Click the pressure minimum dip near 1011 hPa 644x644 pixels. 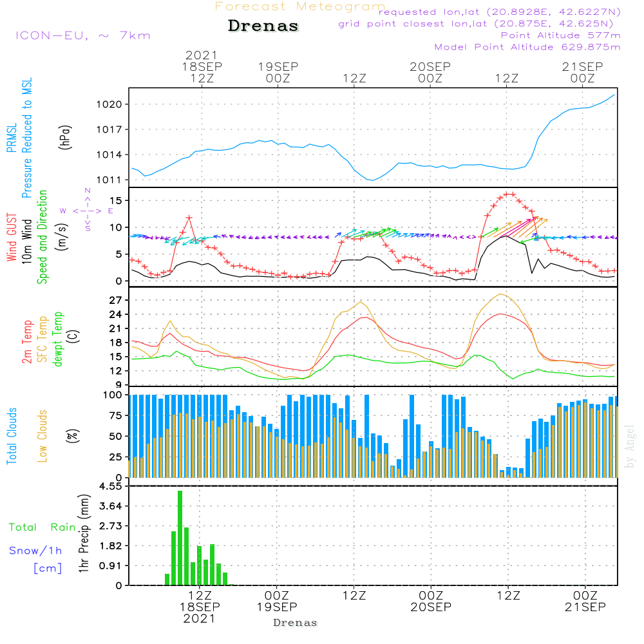pyautogui.click(x=372, y=180)
